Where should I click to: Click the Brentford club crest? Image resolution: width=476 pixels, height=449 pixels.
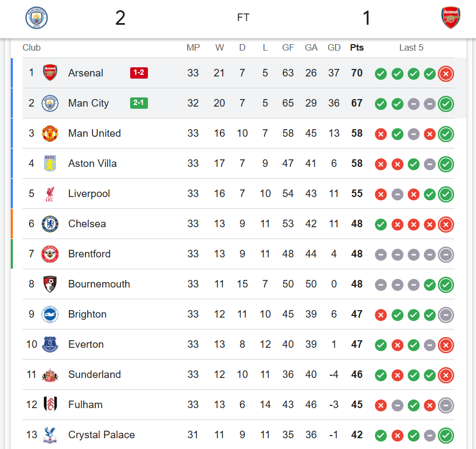click(x=50, y=254)
